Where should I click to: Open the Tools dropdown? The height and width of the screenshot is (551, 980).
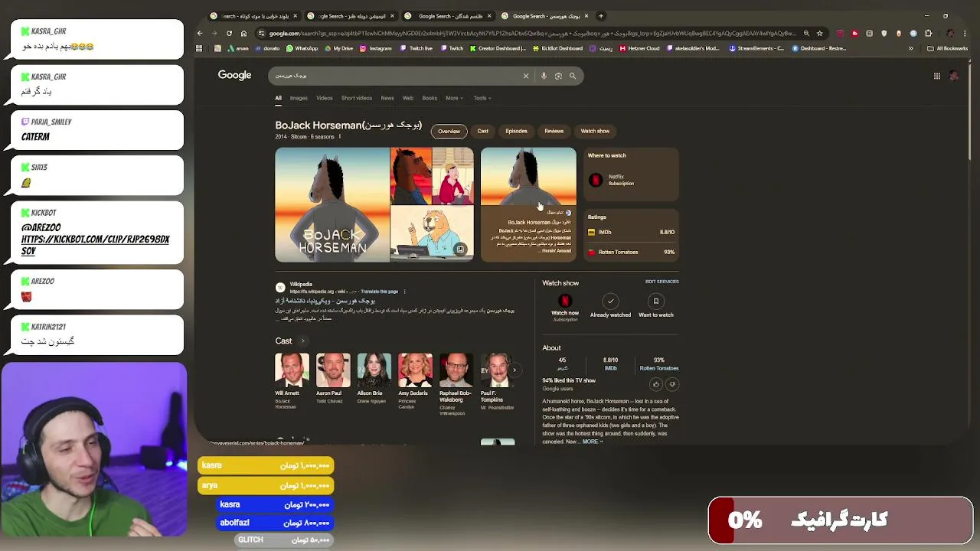tap(482, 98)
